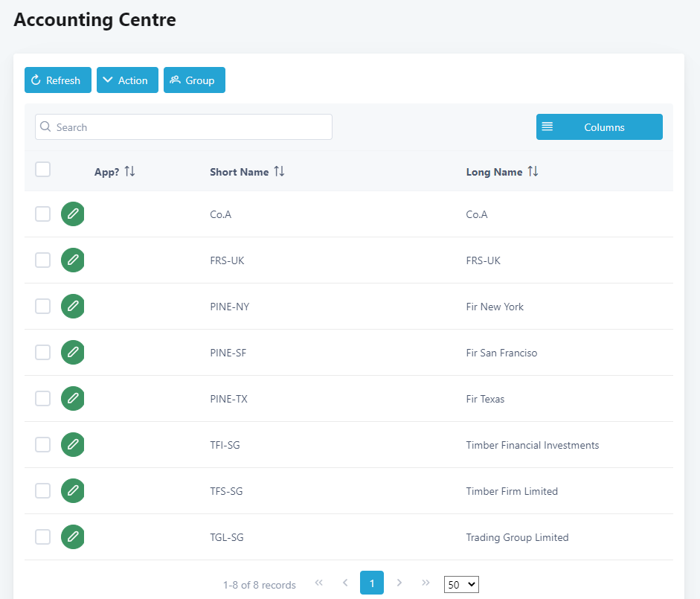Screen dimensions: 700x599
Task: Check the box for PINE-SF row
Action: pyautogui.click(x=43, y=353)
